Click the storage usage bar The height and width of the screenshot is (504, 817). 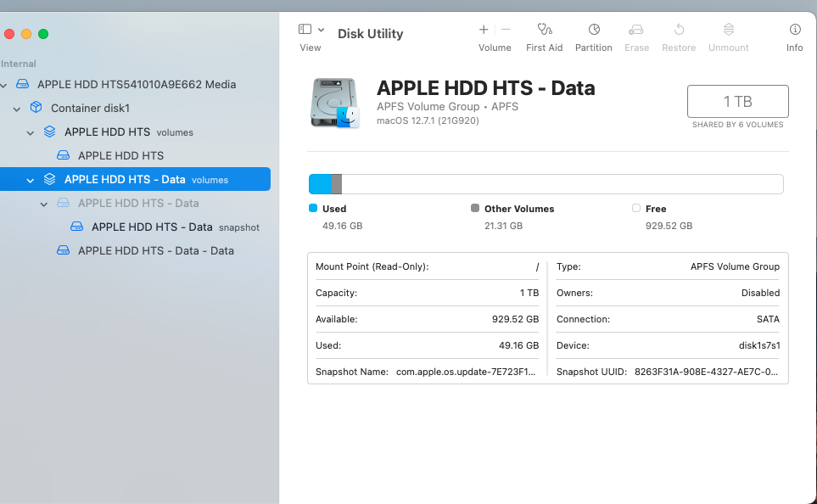(x=546, y=183)
